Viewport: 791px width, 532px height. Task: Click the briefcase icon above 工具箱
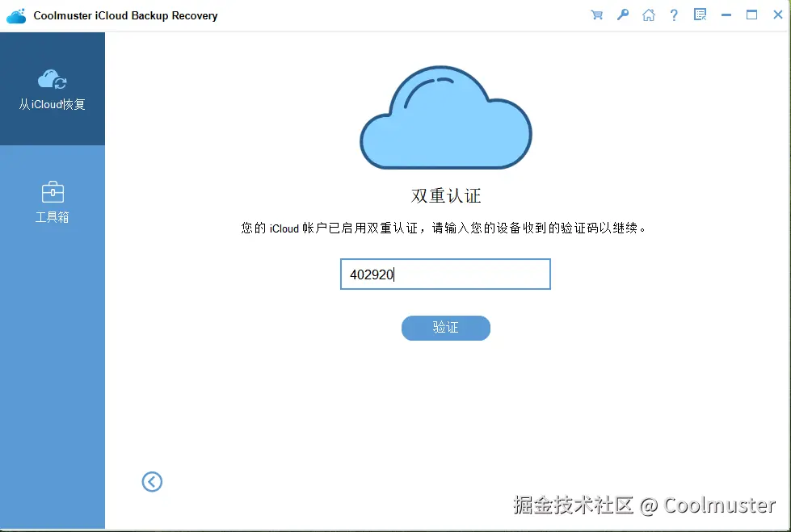(x=52, y=192)
